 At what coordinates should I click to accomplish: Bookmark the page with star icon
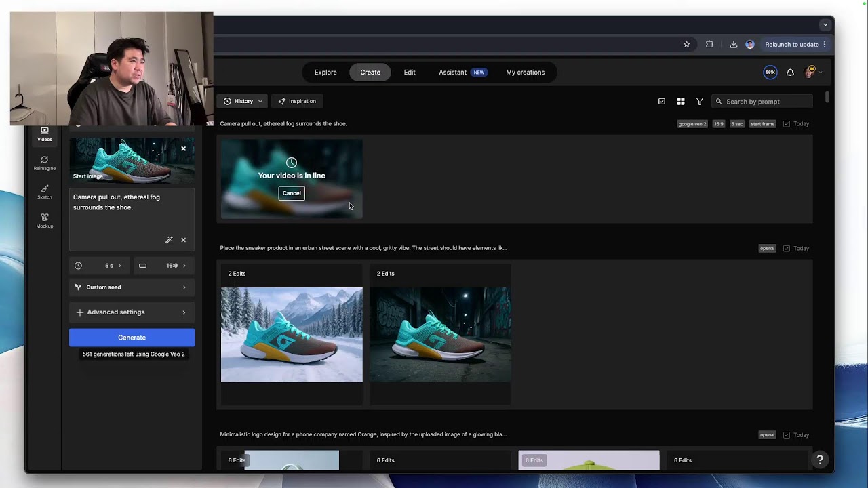tap(687, 45)
